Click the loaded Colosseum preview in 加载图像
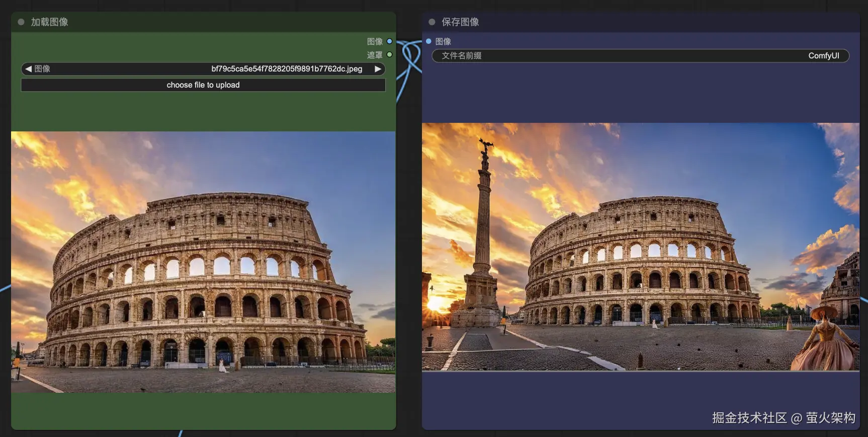Screen dimensions: 868x437 coord(203,262)
